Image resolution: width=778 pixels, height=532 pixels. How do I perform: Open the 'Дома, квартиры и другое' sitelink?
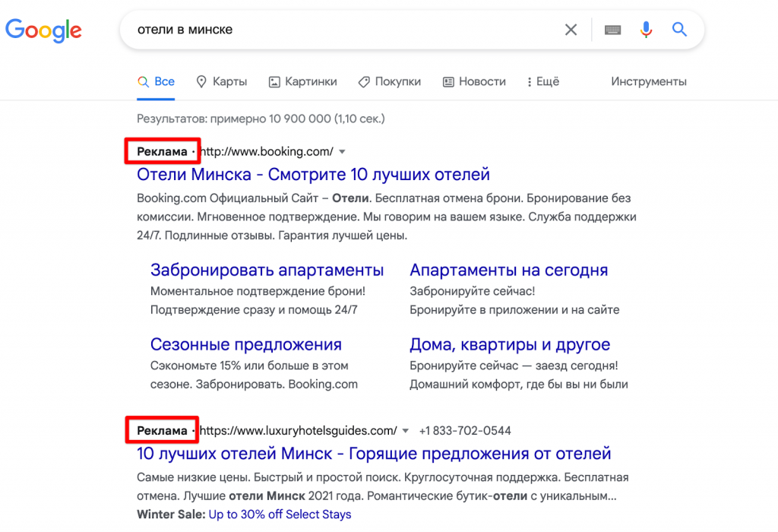(509, 344)
